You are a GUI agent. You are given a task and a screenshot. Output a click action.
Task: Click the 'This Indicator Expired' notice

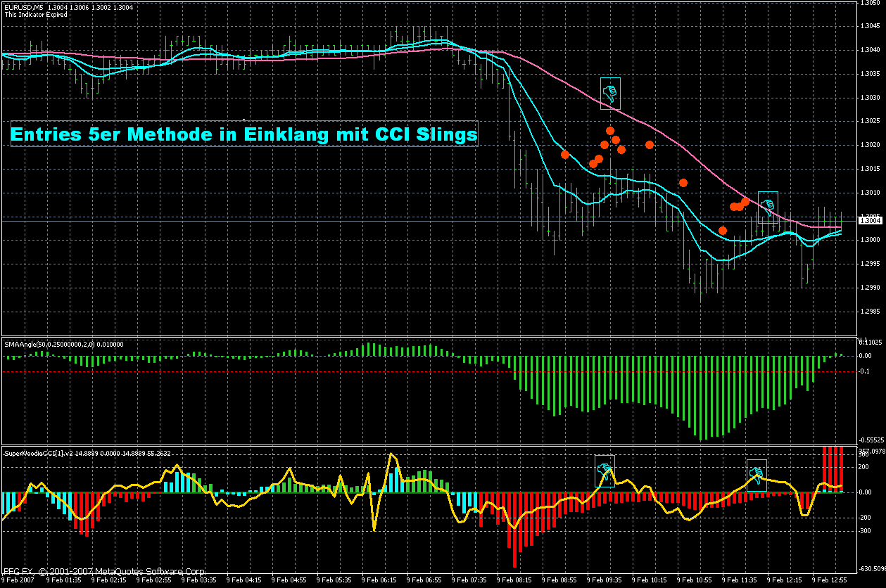pyautogui.click(x=34, y=14)
